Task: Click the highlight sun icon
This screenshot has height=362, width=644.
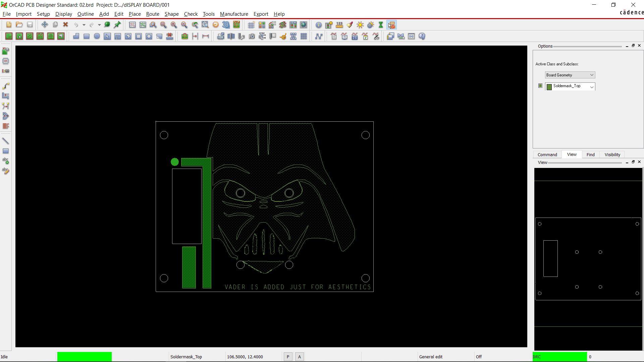Action: click(x=360, y=25)
